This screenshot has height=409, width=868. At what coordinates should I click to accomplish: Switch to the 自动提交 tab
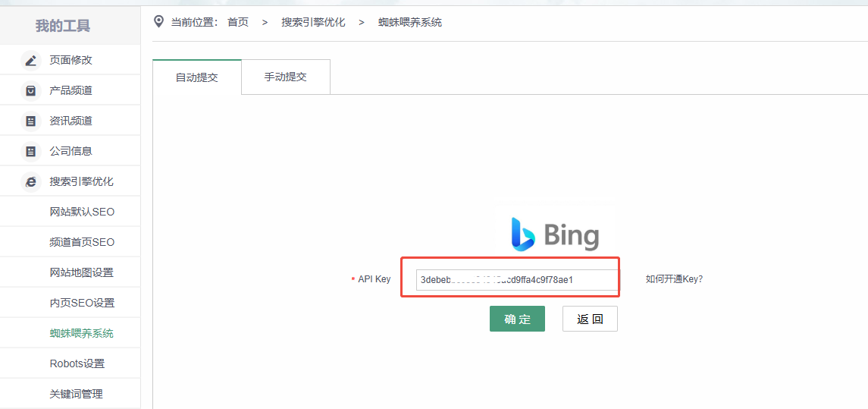click(197, 77)
